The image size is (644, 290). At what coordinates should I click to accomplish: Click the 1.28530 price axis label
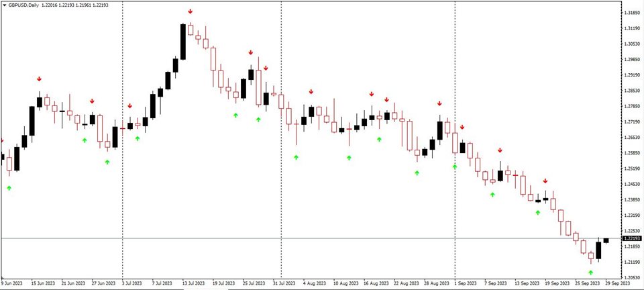[631, 91]
